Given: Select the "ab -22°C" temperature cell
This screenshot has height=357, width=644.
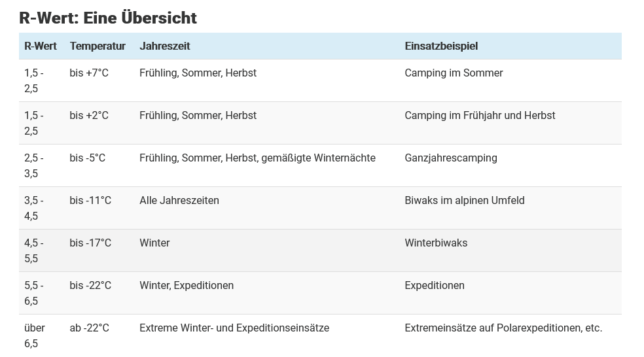Looking at the screenshot, I should click(89, 328).
